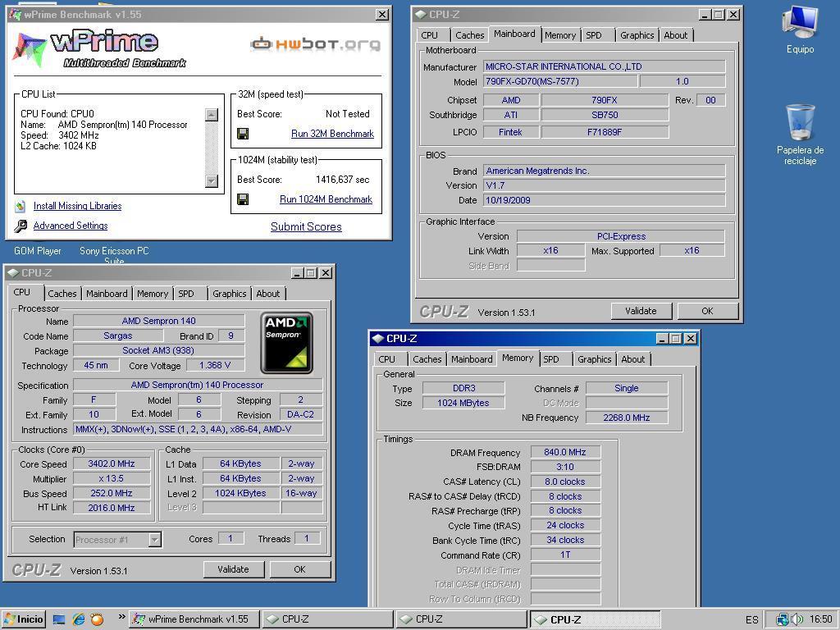The width and height of the screenshot is (840, 630).
Task: Click the Model 790FX-GD70(MS-7577) field
Action: click(560, 81)
